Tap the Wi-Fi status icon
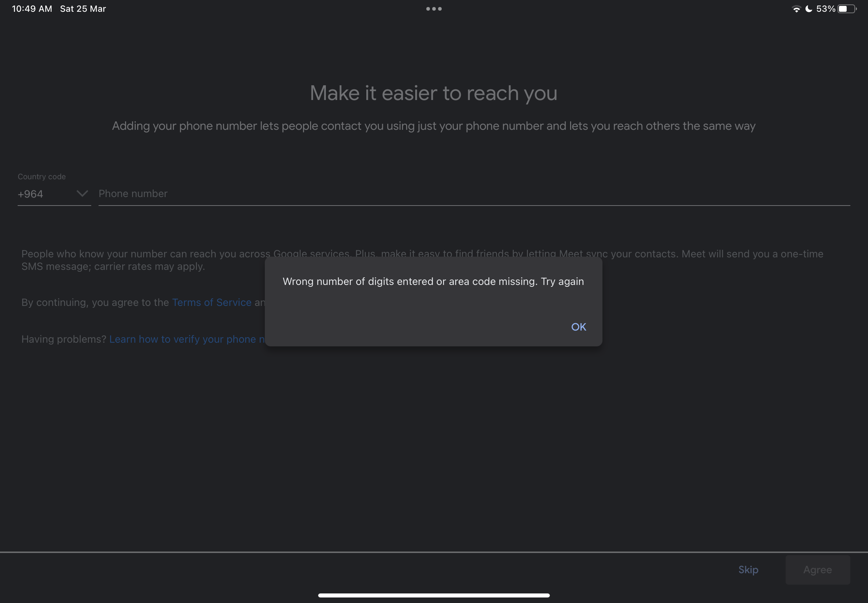This screenshot has width=868, height=603. click(x=796, y=8)
